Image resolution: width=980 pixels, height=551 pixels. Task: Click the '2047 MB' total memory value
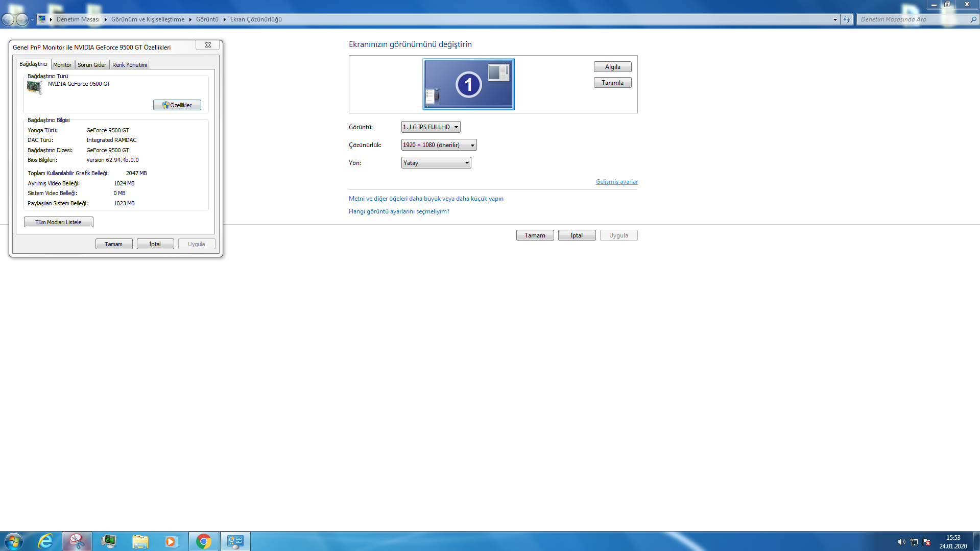(136, 173)
